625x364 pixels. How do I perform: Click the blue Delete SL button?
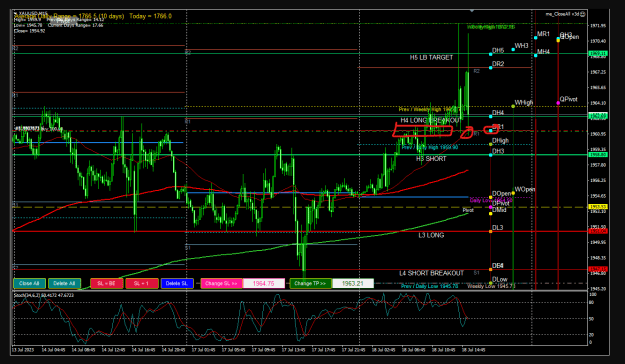[x=177, y=283]
